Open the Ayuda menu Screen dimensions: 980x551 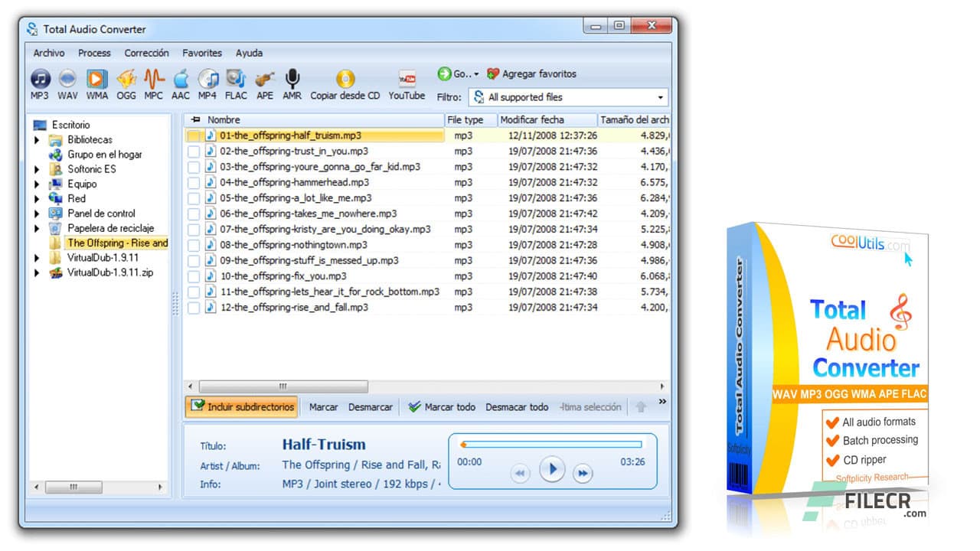[249, 53]
